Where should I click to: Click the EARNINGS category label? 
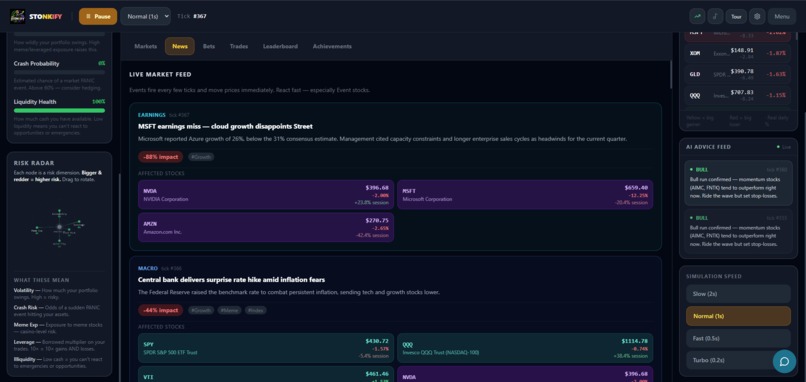click(x=152, y=115)
